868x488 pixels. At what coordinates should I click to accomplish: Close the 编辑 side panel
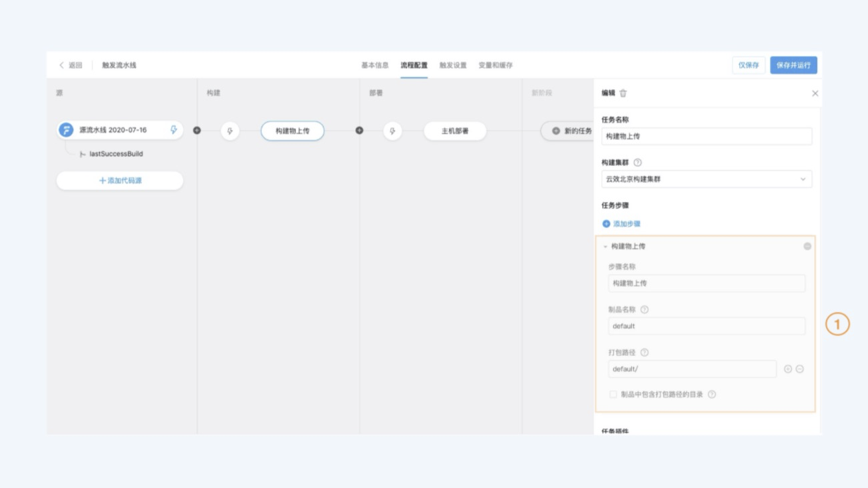(815, 93)
